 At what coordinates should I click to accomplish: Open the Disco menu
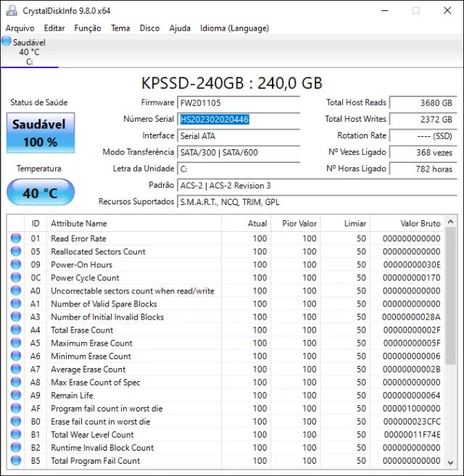(x=149, y=28)
